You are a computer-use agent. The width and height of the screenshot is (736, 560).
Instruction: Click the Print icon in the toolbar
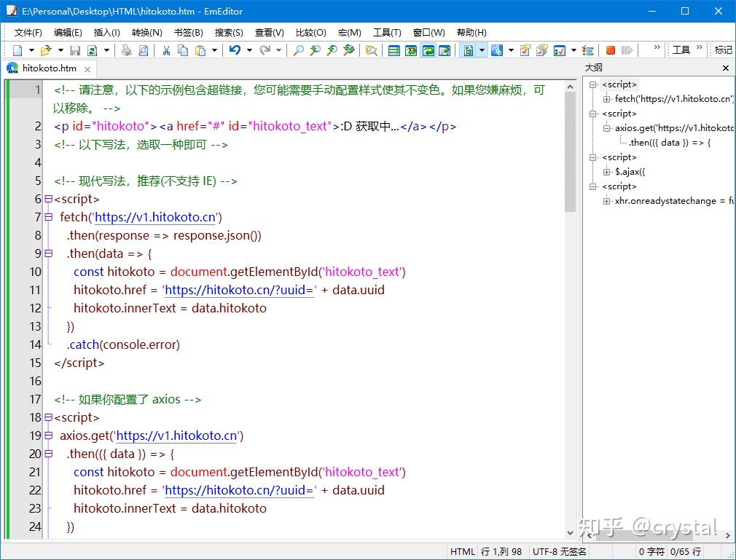click(x=126, y=50)
